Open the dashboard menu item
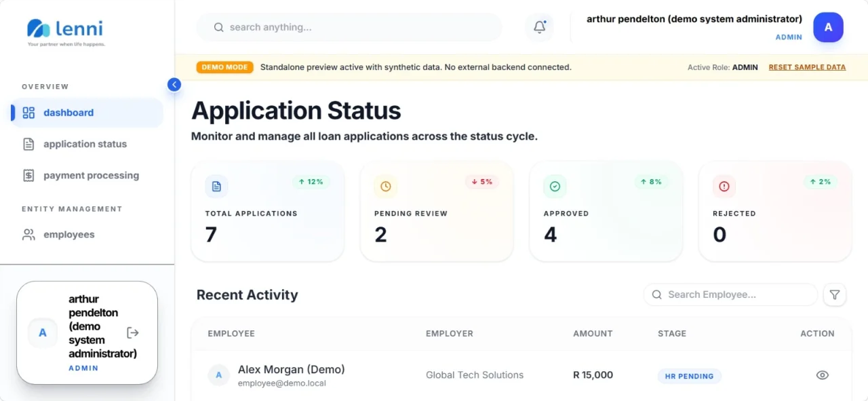Image resolution: width=868 pixels, height=401 pixels. pyautogui.click(x=87, y=113)
